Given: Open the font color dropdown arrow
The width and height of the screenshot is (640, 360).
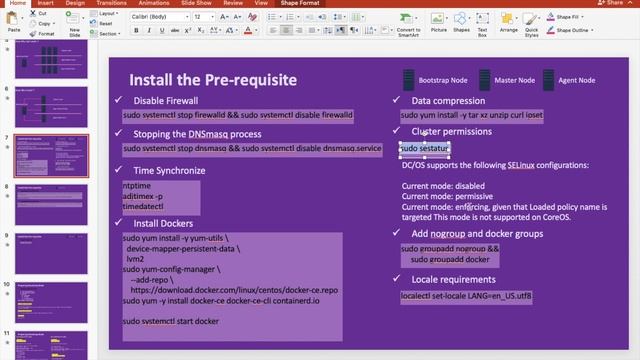Looking at the screenshot, I should click(256, 31).
